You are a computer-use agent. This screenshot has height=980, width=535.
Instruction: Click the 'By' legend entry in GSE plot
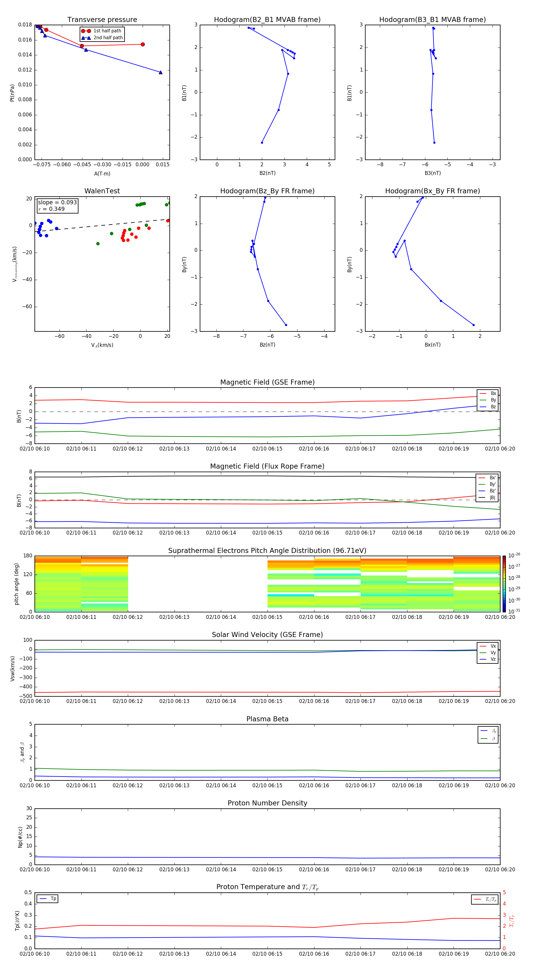[488, 400]
